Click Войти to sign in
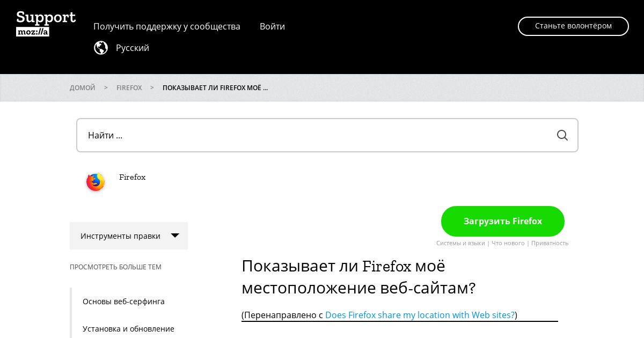 point(272,26)
